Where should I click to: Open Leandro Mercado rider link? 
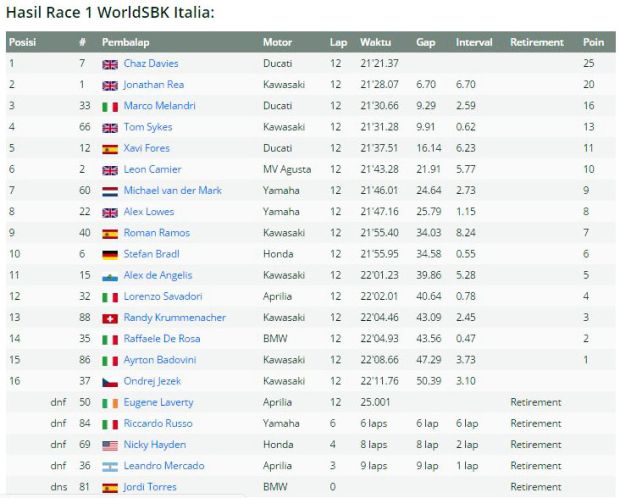pos(164,466)
